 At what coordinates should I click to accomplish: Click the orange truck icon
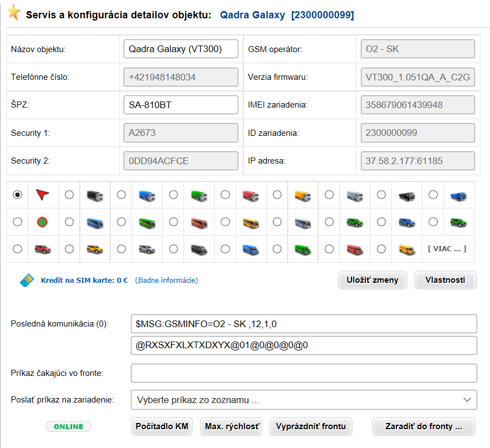point(303,196)
